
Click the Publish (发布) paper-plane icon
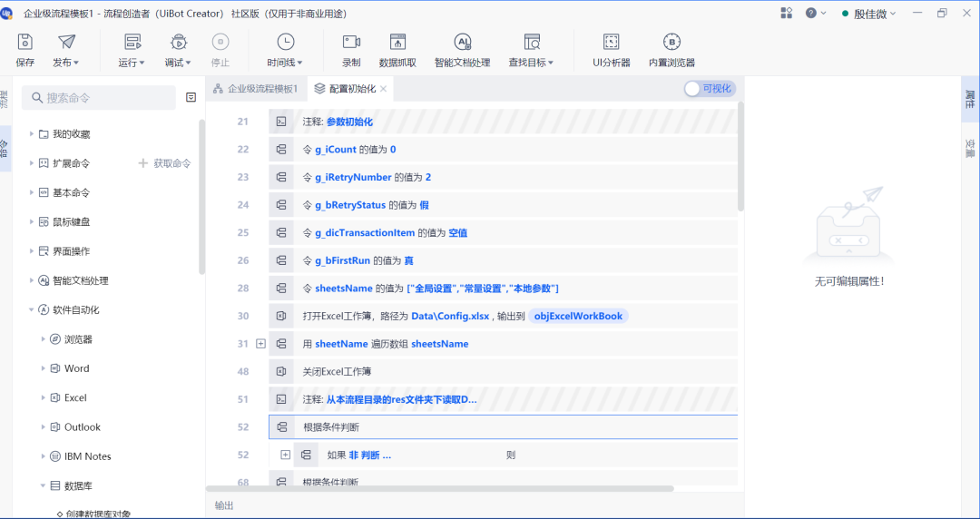66,42
